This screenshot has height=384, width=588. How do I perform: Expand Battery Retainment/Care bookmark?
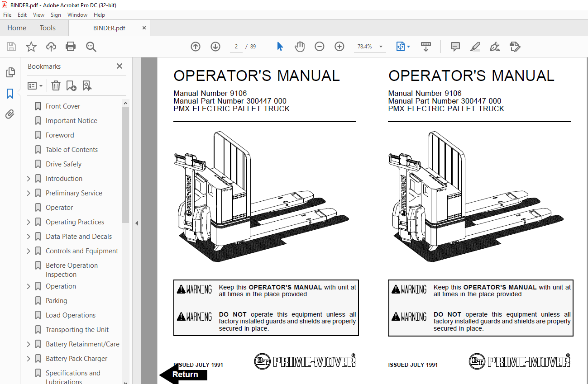coord(29,344)
